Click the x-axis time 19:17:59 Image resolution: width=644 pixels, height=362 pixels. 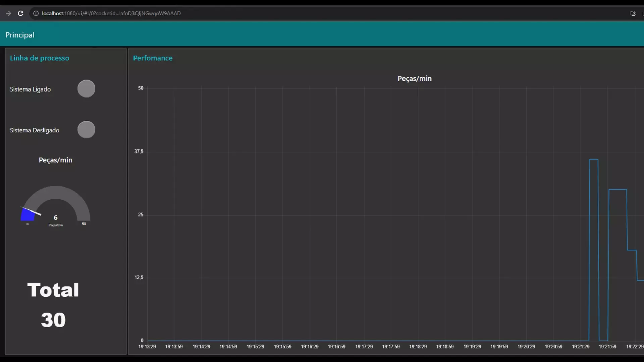(x=391, y=347)
